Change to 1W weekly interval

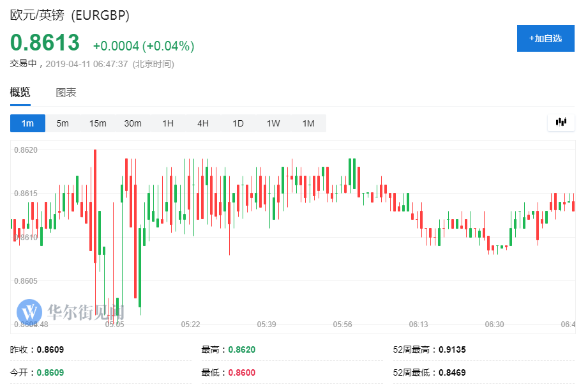point(273,123)
